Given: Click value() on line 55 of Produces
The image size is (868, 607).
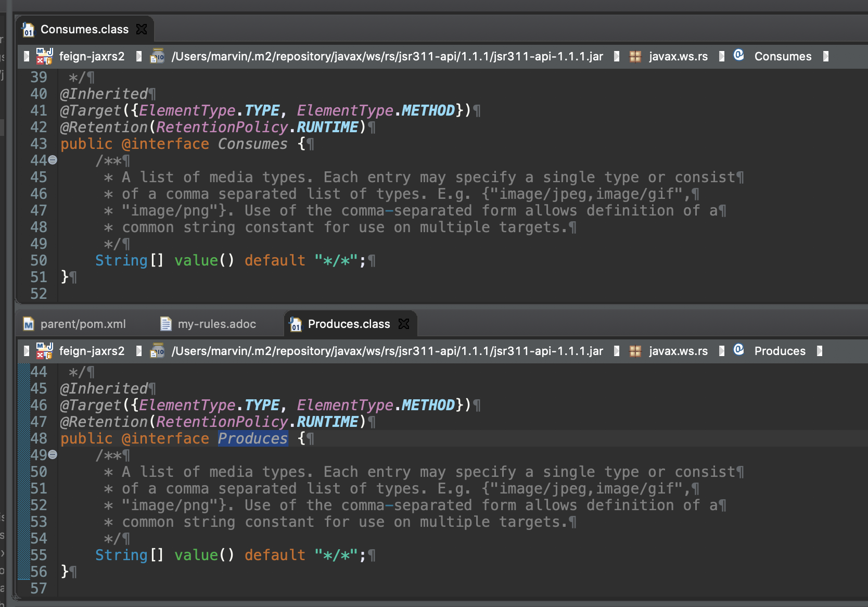Looking at the screenshot, I should tap(205, 555).
